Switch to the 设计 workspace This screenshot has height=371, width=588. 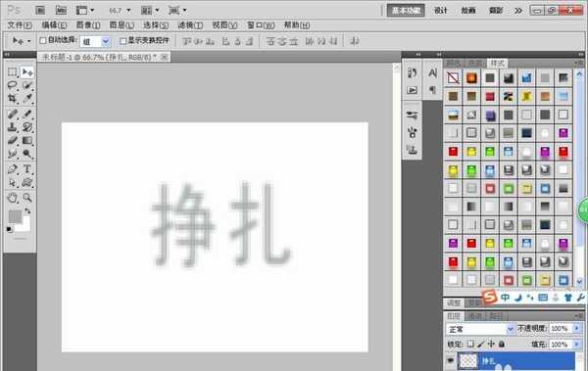(x=441, y=11)
